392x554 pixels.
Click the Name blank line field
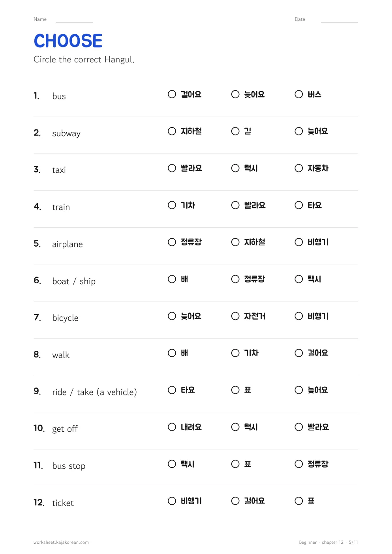pos(75,20)
